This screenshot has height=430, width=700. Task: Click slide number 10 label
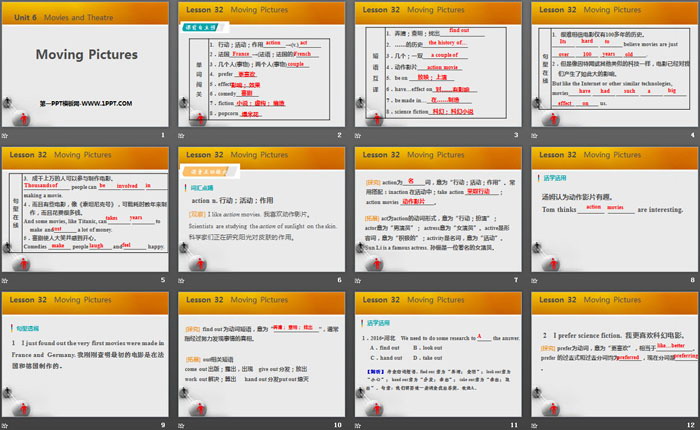(x=338, y=425)
